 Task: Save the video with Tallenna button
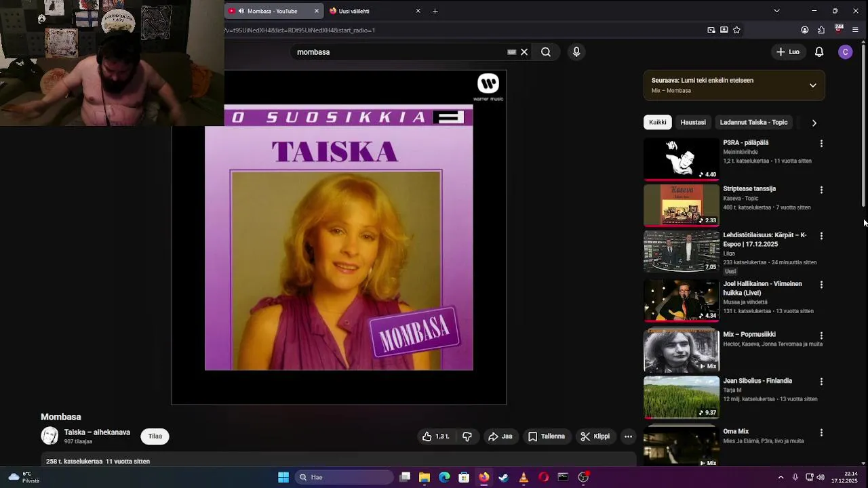pos(547,436)
